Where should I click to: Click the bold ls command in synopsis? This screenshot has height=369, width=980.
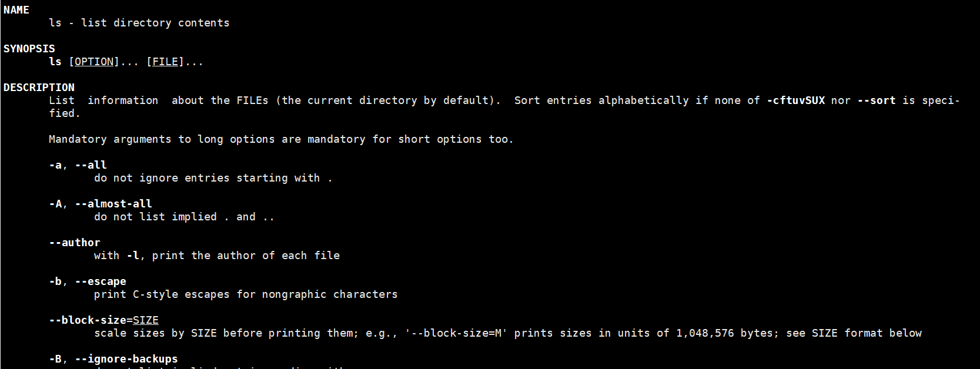pos(55,62)
